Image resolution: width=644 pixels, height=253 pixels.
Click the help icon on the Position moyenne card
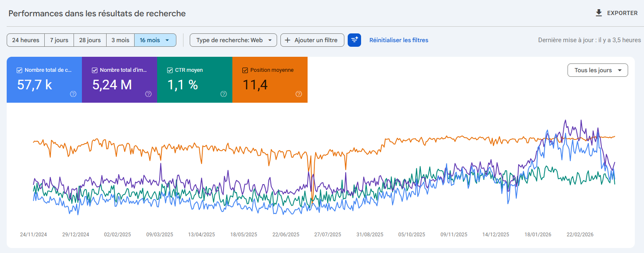[299, 94]
